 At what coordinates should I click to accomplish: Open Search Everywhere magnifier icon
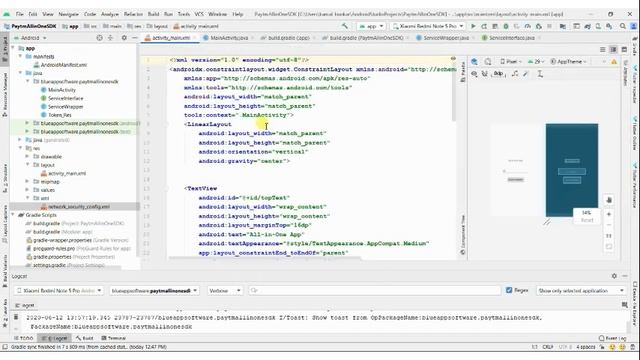pos(623,26)
